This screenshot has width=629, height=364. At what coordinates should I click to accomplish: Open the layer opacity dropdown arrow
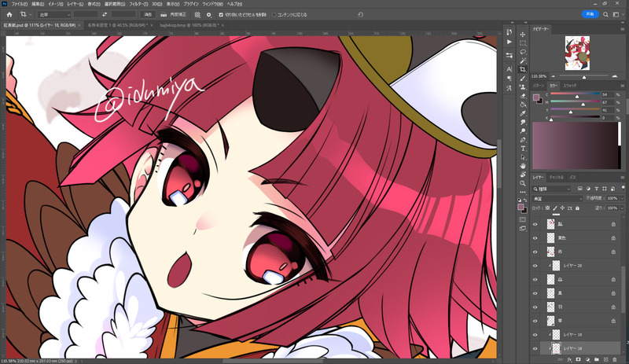tap(622, 198)
